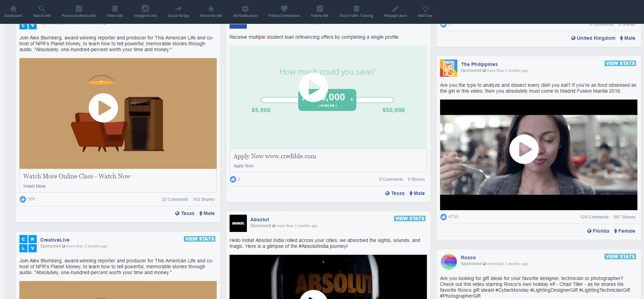This screenshot has height=299, width=644.
Task: Click the Rosco colorful avatar
Action: click(x=449, y=261)
